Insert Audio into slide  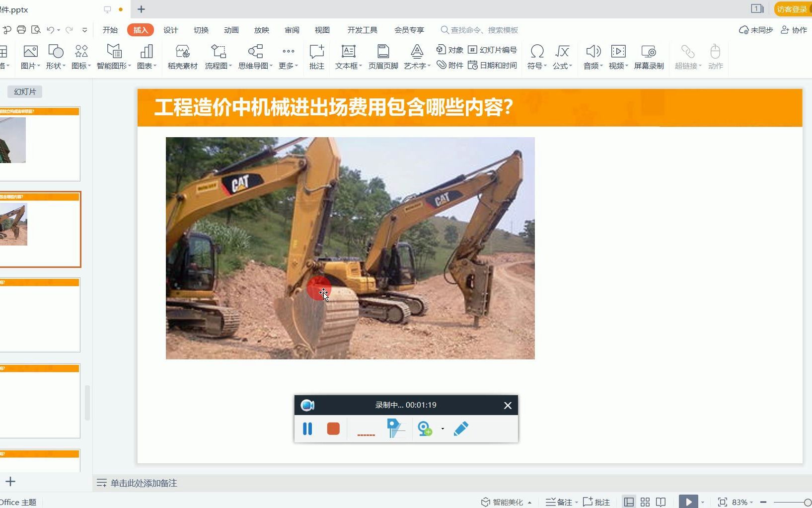point(593,57)
